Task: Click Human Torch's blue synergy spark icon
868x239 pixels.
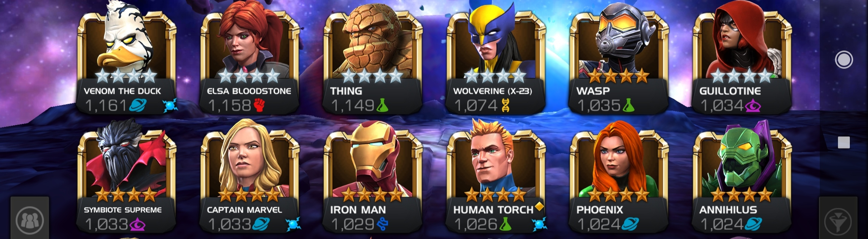Action: [x=539, y=225]
